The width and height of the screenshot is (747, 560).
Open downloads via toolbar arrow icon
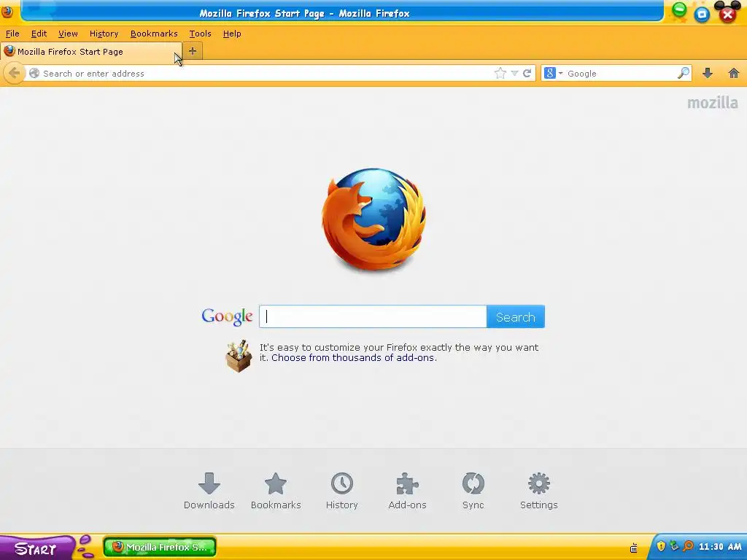coord(708,73)
